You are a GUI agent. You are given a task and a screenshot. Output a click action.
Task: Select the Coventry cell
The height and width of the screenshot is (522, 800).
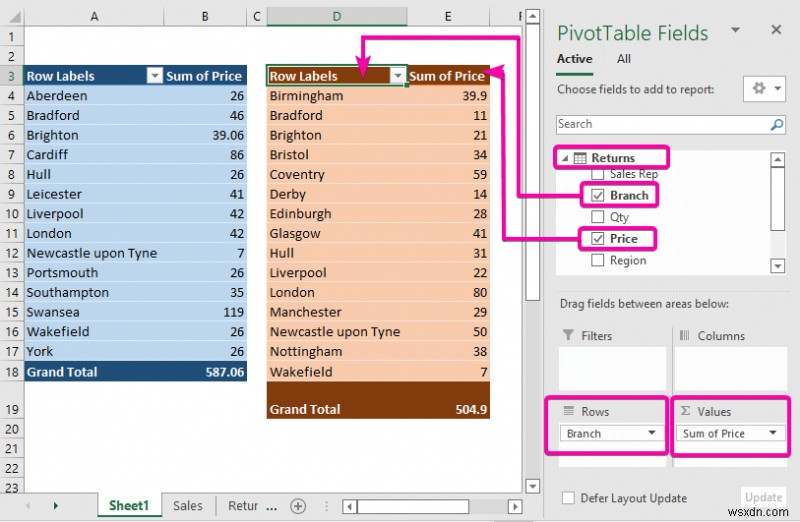pyautogui.click(x=337, y=175)
